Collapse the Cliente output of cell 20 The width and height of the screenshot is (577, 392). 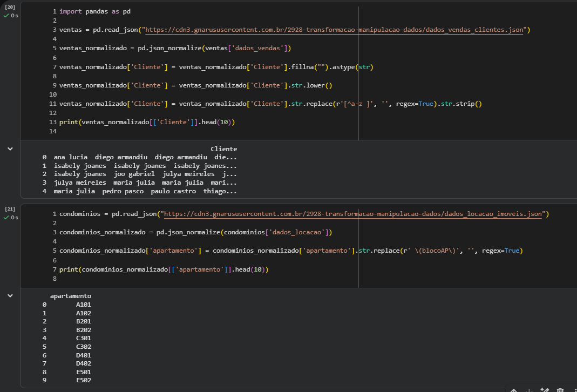pyautogui.click(x=10, y=148)
